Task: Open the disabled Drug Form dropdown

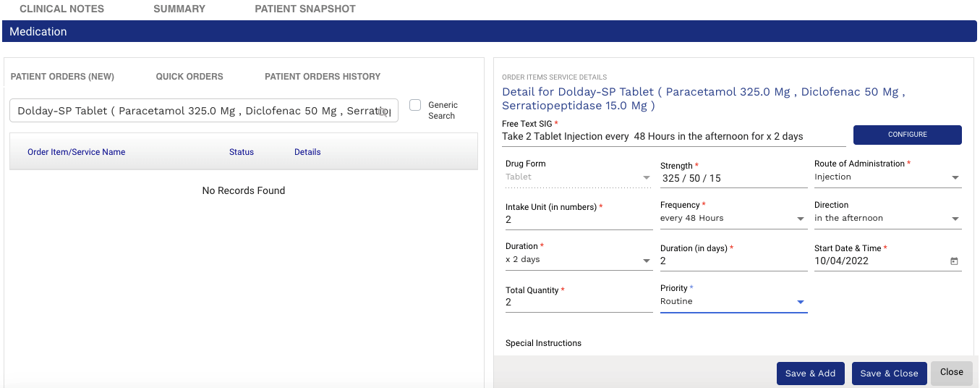Action: (x=646, y=177)
